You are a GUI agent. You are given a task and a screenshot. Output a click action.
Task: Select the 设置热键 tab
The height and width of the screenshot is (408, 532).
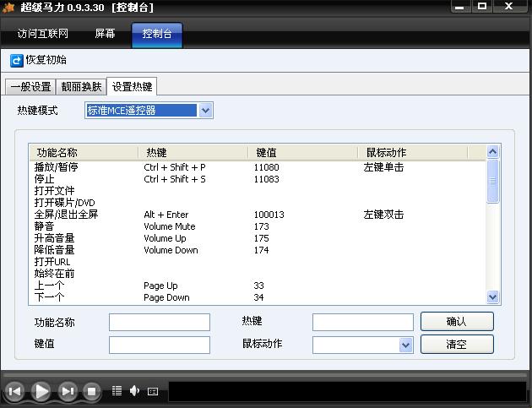coord(132,86)
